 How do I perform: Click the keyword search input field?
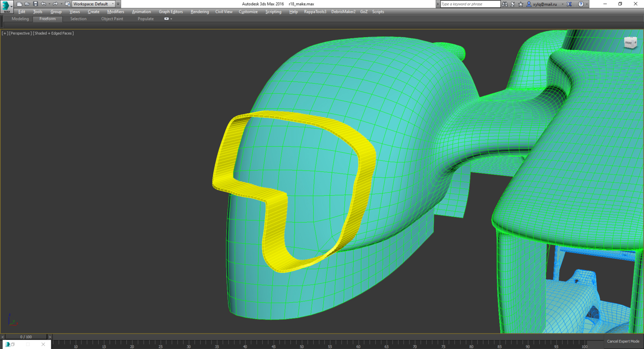[x=470, y=4]
